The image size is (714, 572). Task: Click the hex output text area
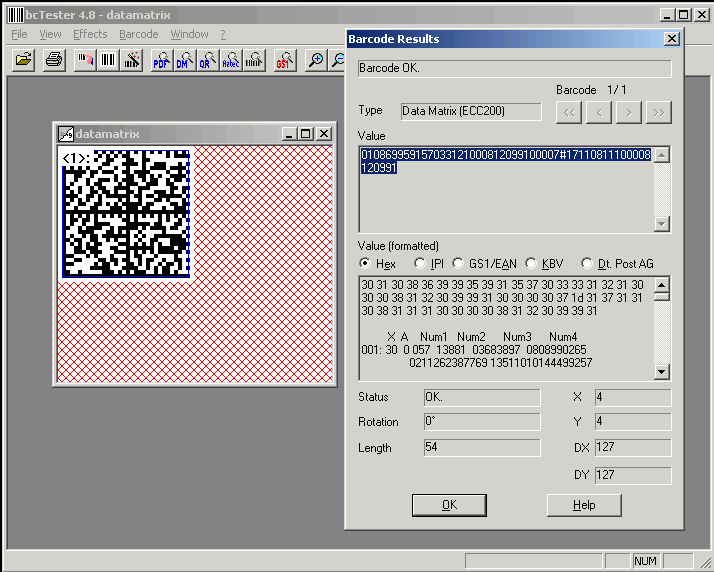(x=506, y=328)
